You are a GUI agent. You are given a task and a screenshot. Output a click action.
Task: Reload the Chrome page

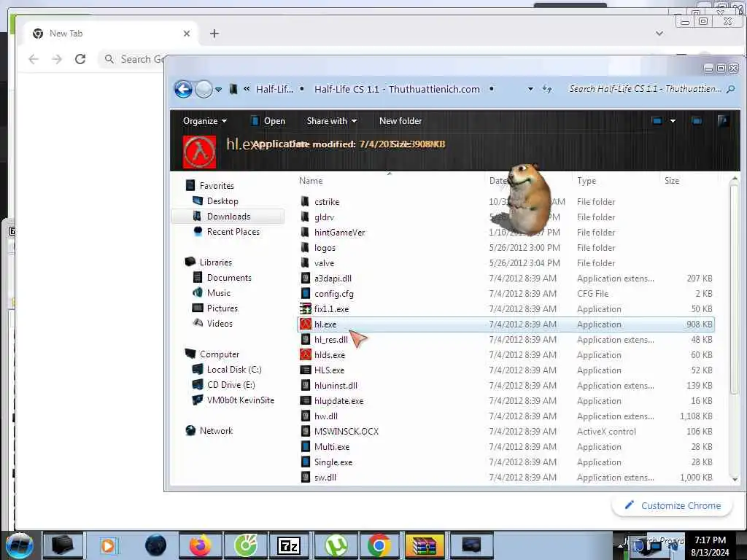[80, 59]
